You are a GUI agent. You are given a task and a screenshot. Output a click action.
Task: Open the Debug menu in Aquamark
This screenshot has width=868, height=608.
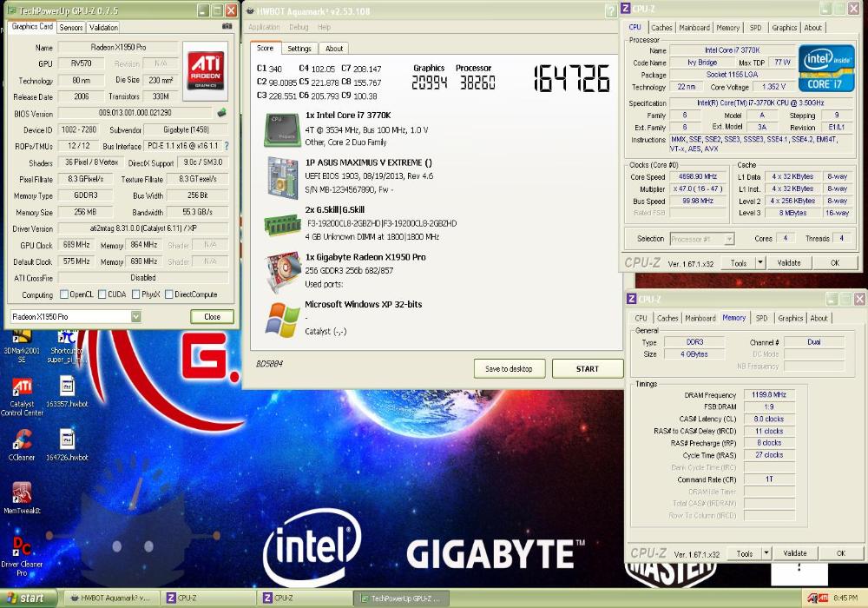[x=299, y=27]
